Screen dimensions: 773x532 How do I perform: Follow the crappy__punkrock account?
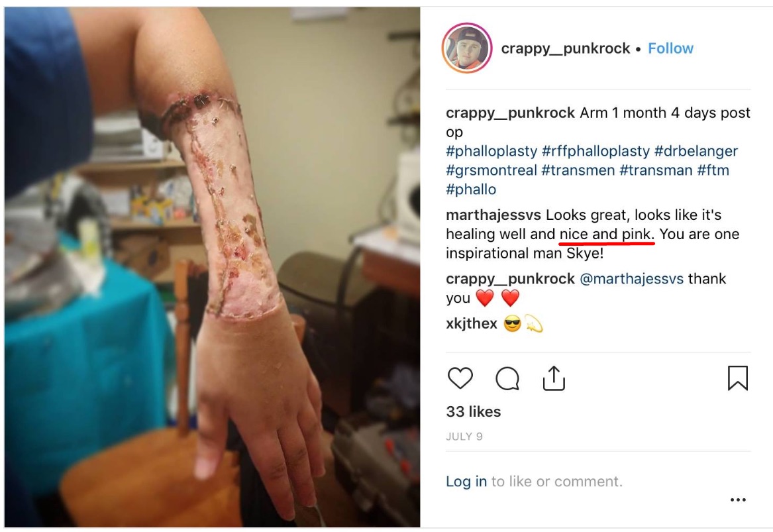(x=670, y=48)
